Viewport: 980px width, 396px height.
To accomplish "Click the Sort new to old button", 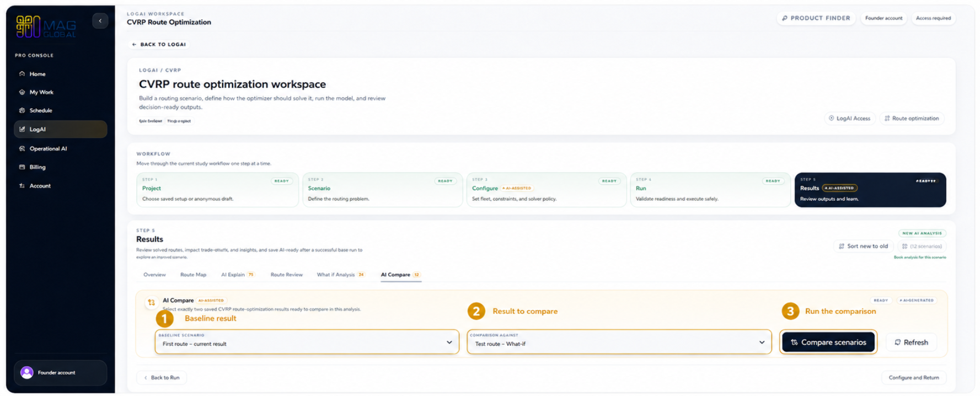I will 863,247.
